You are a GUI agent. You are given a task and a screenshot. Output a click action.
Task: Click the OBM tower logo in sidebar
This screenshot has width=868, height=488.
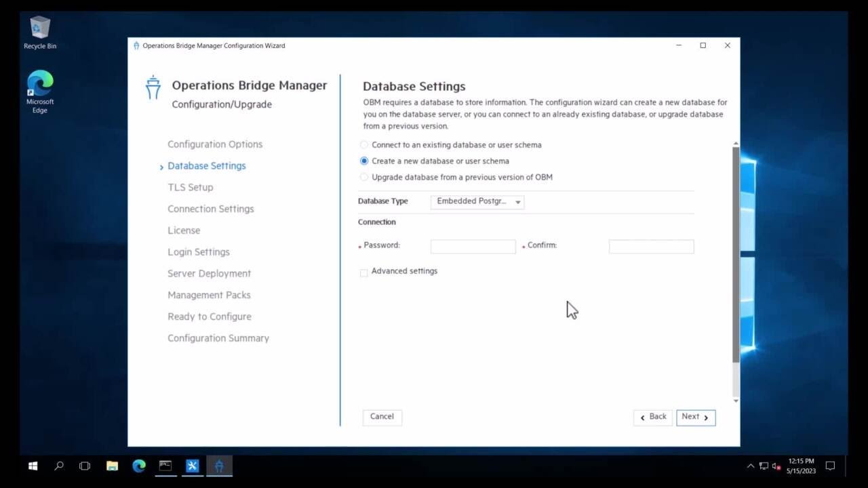coord(153,87)
